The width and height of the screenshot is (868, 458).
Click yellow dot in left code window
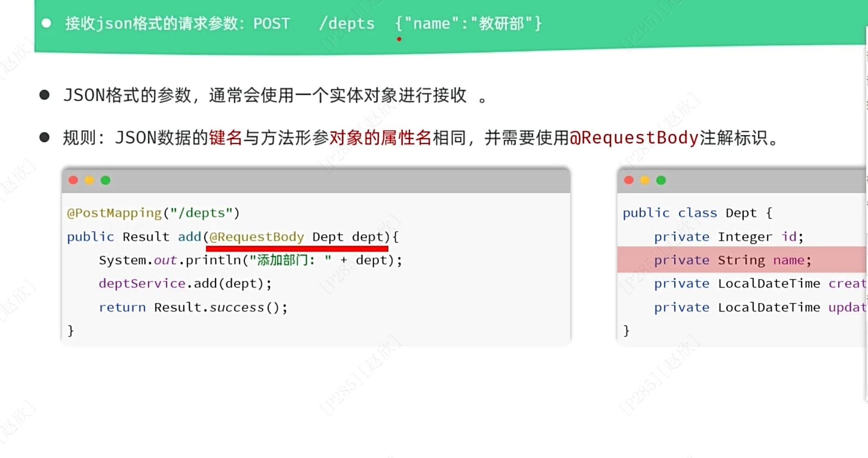coord(89,180)
